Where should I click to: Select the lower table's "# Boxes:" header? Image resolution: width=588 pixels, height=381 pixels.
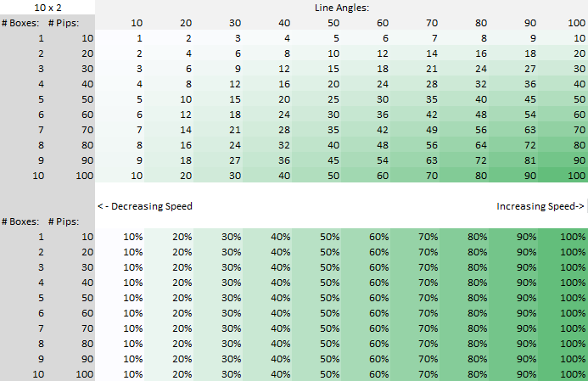coord(21,221)
